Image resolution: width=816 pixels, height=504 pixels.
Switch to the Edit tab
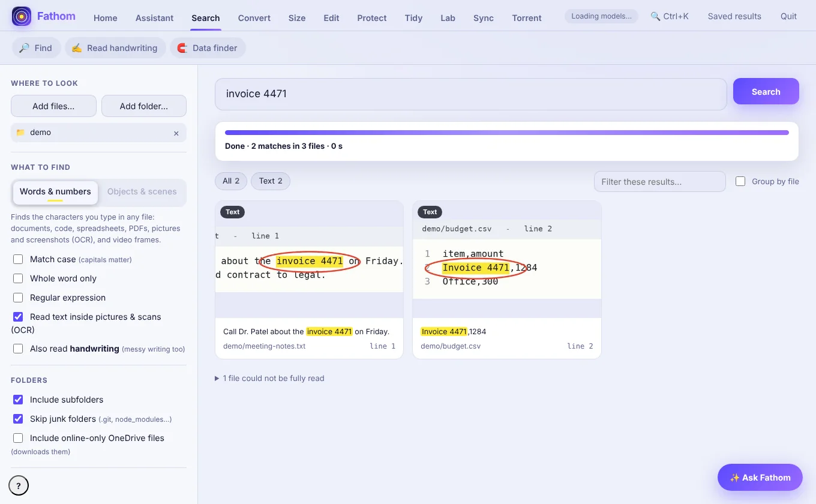pos(332,18)
